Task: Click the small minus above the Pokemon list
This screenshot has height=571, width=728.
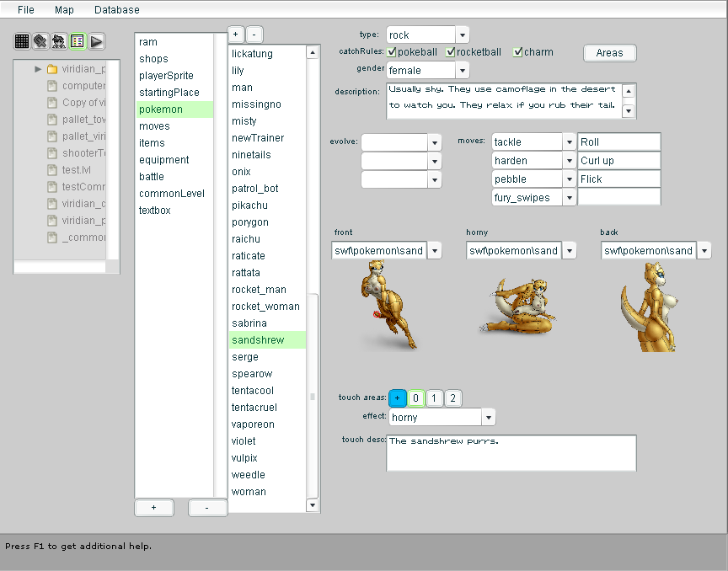Action: pos(254,35)
